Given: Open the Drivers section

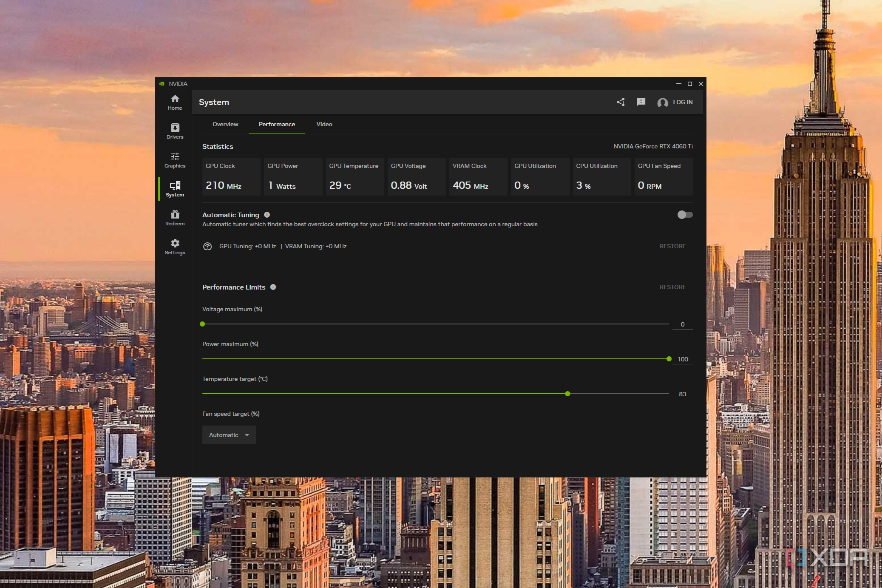Looking at the screenshot, I should tap(175, 131).
